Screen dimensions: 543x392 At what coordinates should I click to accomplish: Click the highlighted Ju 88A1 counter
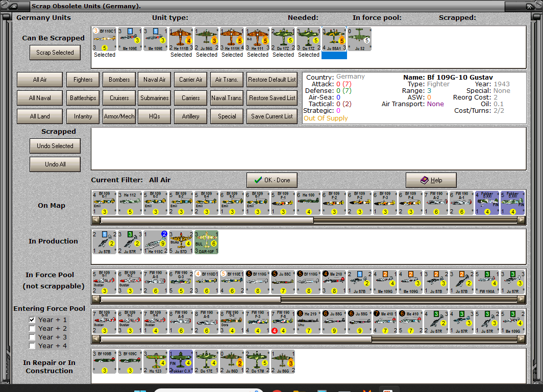334,39
